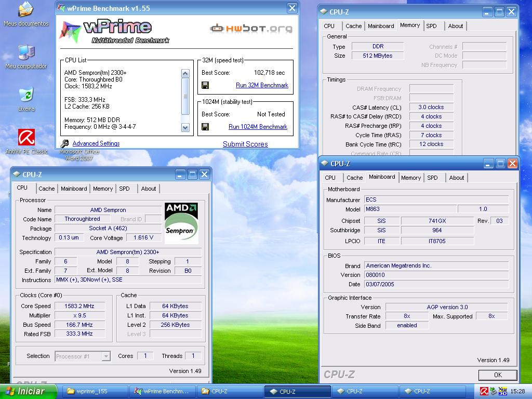Click Run 32M Benchmark link
This screenshot has width=532, height=399.
(x=262, y=85)
